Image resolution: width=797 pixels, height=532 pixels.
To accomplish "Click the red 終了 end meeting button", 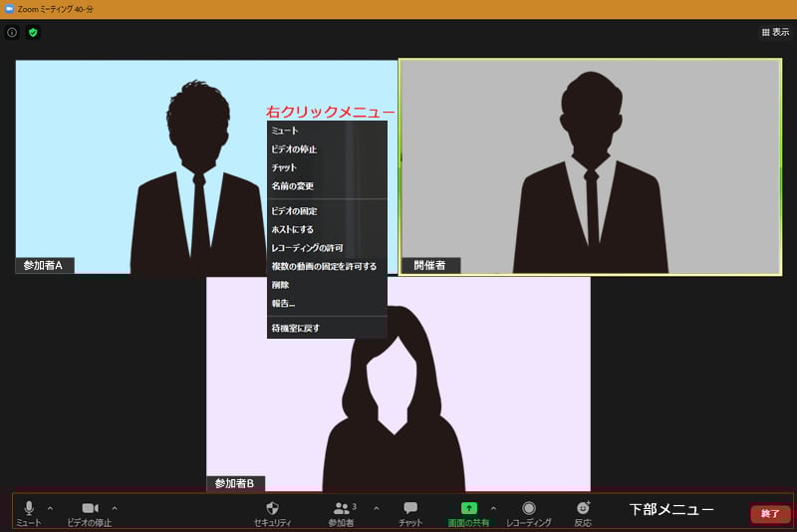I will pos(770,514).
